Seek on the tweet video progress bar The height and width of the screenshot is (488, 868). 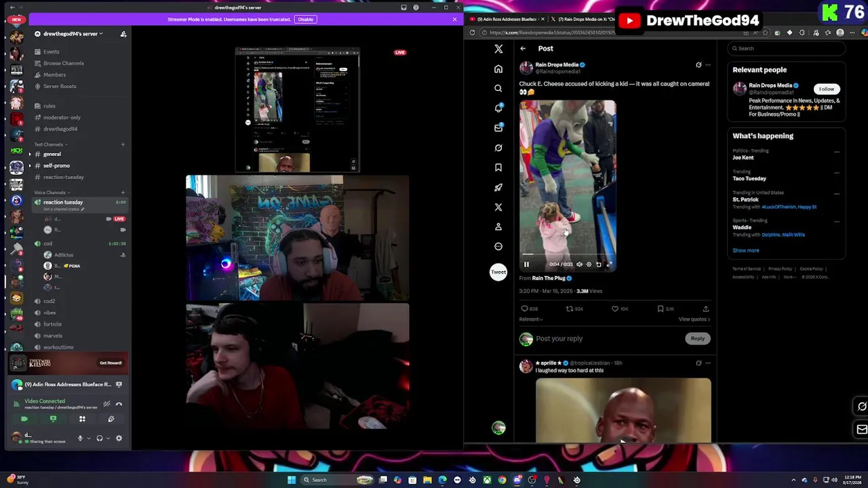pos(568,255)
